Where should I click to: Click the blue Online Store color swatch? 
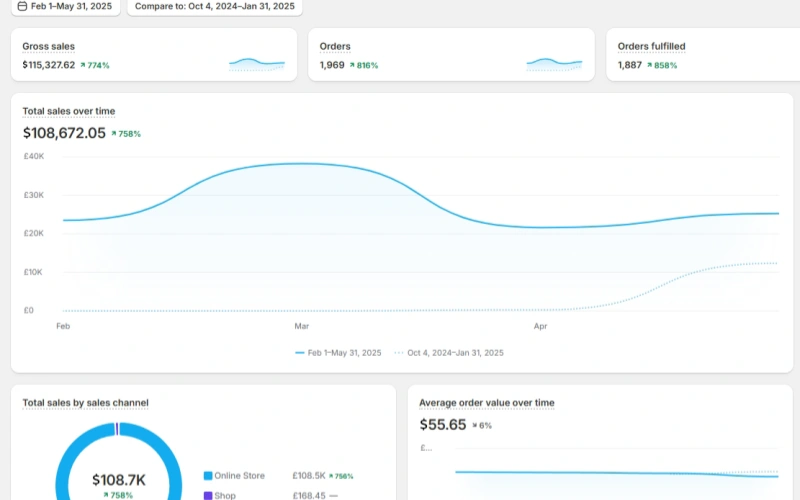point(208,476)
